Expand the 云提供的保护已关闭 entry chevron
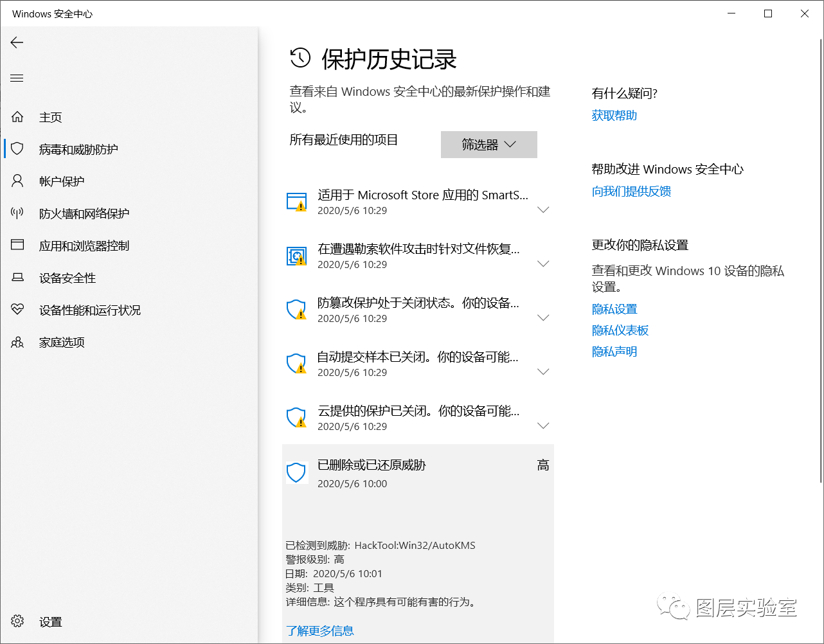The width and height of the screenshot is (824, 644). [543, 426]
